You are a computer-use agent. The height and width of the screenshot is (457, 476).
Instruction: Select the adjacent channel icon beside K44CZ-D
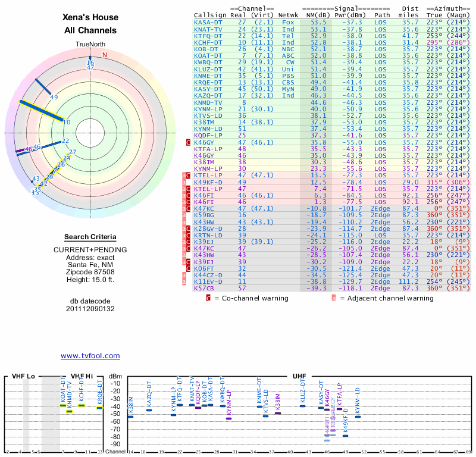(183, 276)
